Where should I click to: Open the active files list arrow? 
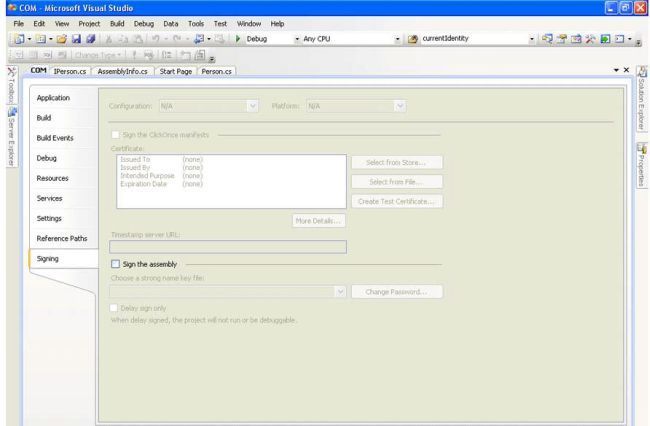pos(616,70)
